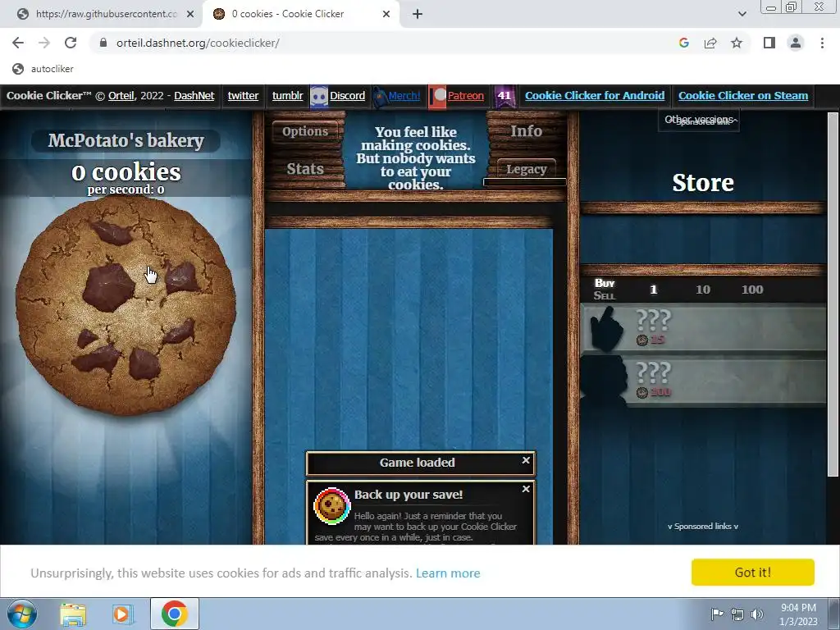Open the Options menu
This screenshot has width=840, height=630.
coord(305,131)
